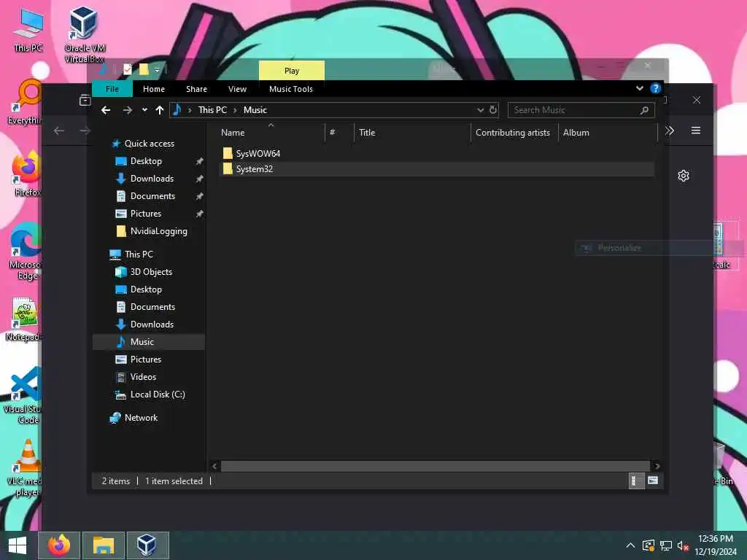Click hamburger menu in background window
Screen dimensions: 747x560
(x=695, y=131)
